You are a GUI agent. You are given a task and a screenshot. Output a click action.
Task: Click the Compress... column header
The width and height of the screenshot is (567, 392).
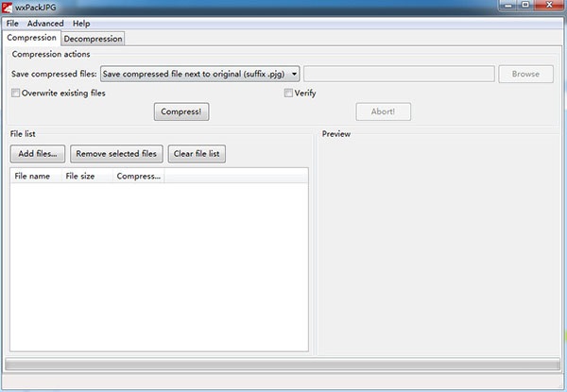coord(139,177)
